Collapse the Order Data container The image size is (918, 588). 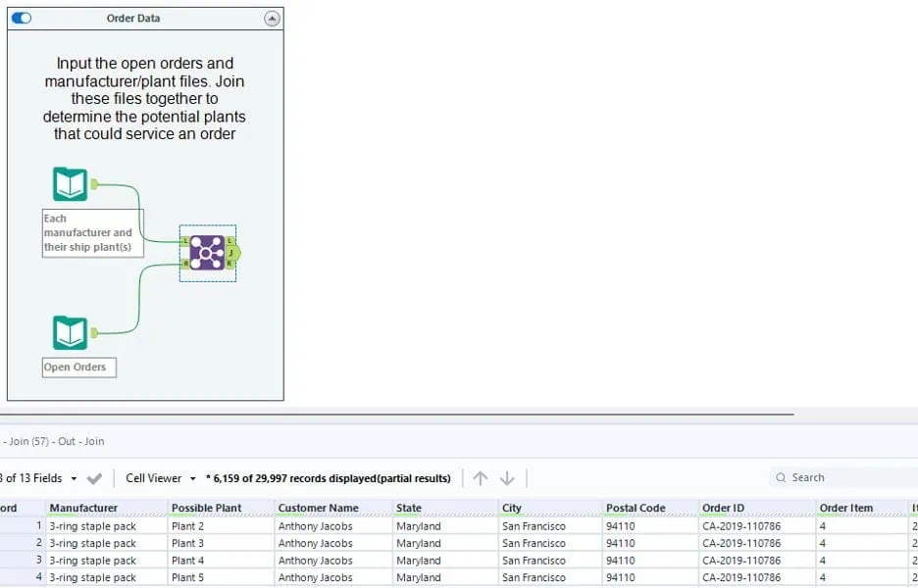(272, 19)
